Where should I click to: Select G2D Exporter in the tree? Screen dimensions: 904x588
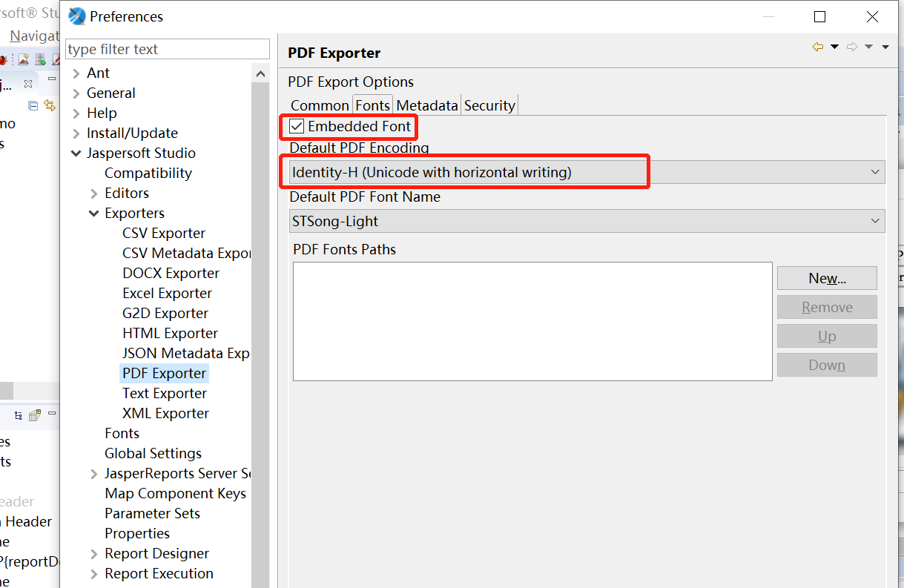point(165,314)
